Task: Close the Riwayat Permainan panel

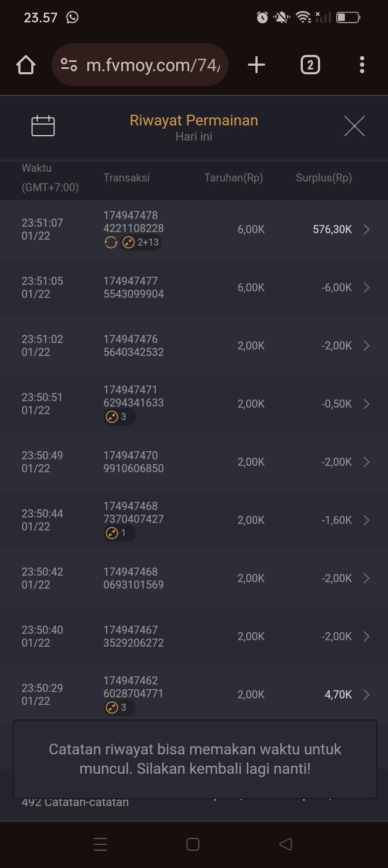Action: point(354,127)
